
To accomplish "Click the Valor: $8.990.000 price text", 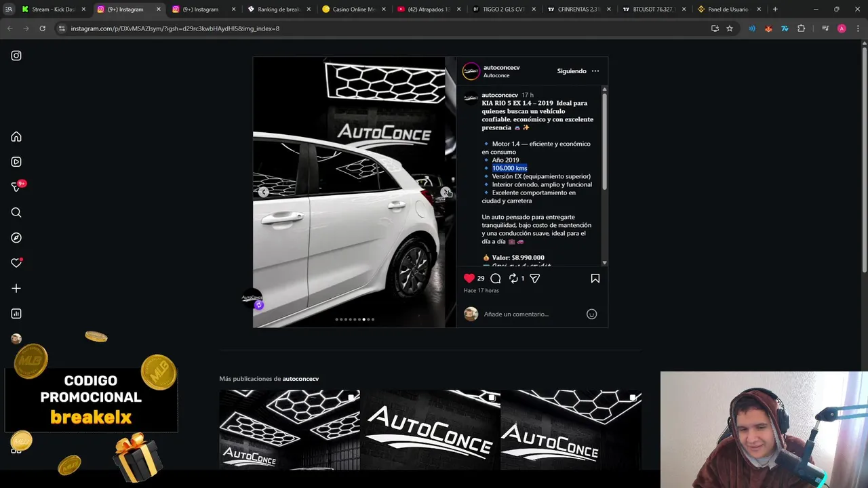I will coord(518,258).
